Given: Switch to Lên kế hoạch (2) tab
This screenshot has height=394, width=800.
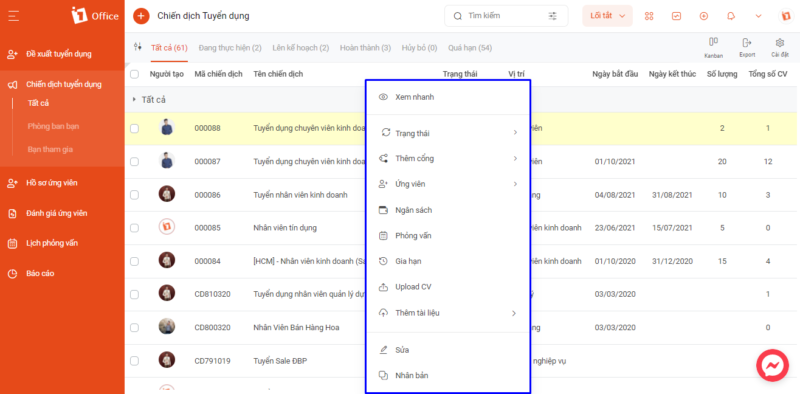Looking at the screenshot, I should (301, 48).
